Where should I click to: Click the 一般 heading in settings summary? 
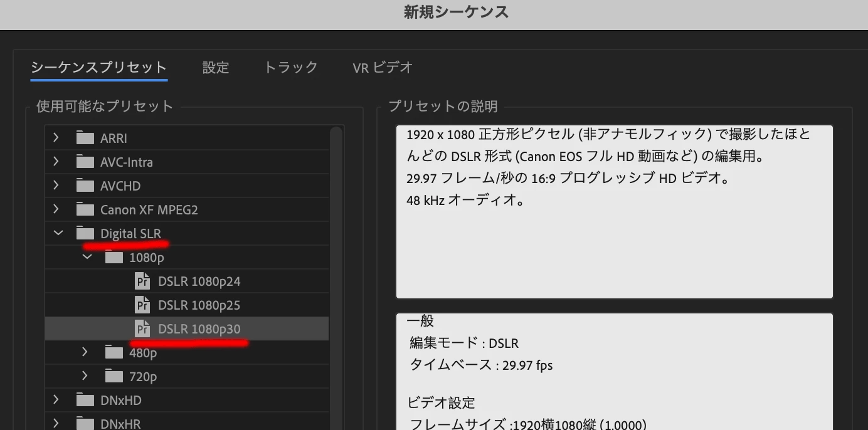coord(420,321)
